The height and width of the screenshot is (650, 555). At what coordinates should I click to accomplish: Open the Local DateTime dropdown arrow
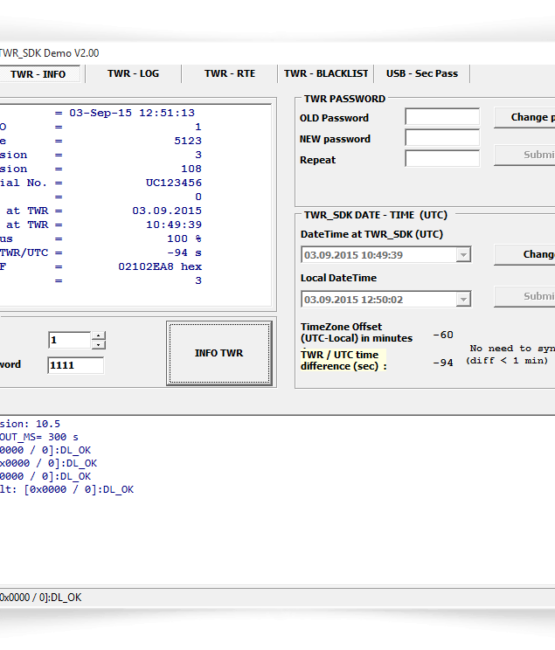463,299
